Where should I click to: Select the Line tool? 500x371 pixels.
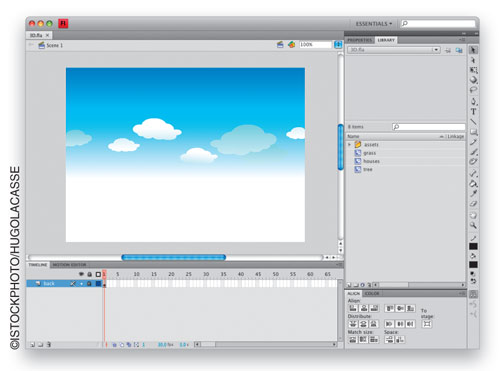click(473, 122)
